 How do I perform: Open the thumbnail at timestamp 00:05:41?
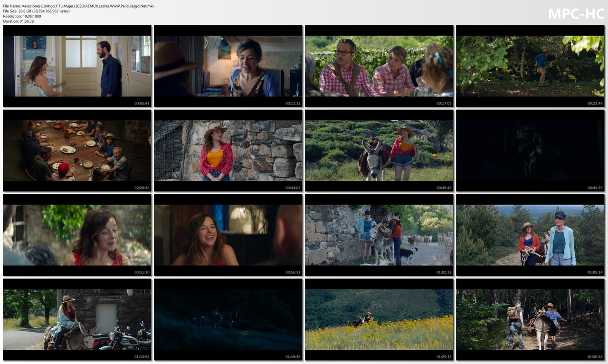(x=77, y=66)
